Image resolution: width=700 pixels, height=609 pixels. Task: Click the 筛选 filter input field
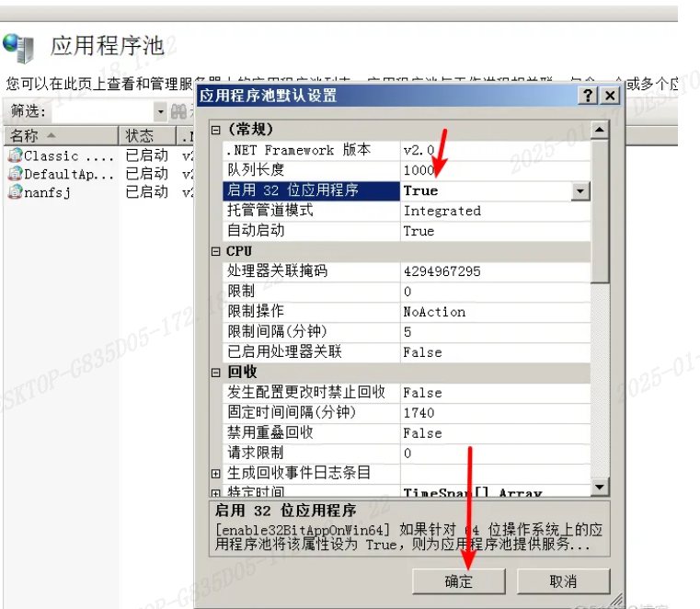103,111
